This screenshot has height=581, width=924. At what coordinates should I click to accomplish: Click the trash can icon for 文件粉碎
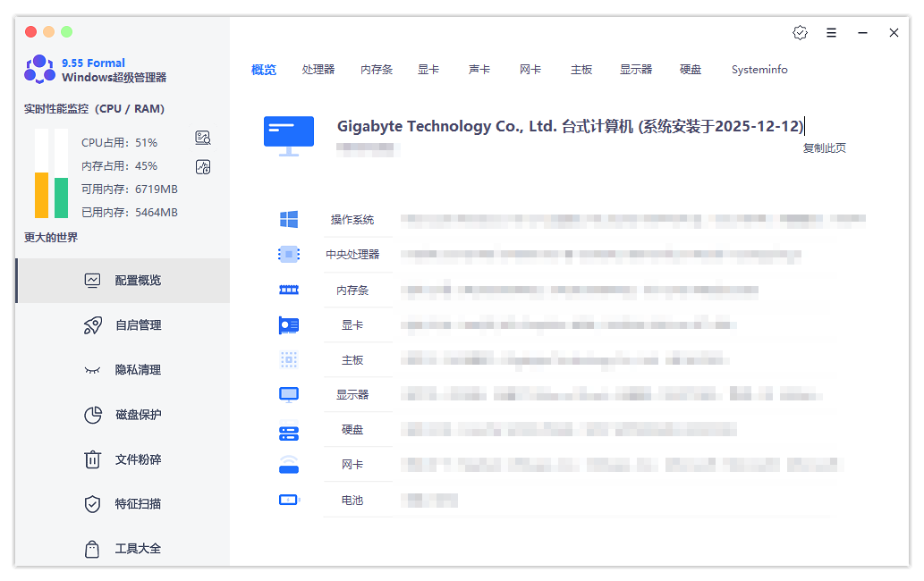coord(92,459)
